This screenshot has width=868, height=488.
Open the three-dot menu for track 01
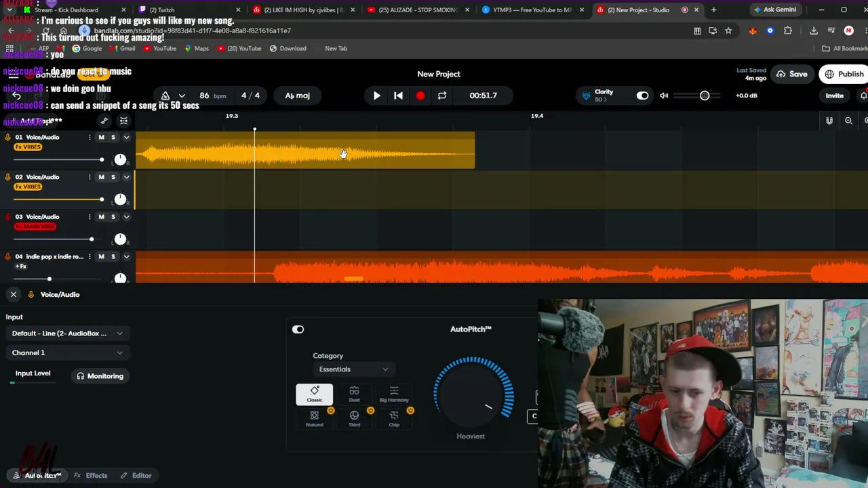point(90,138)
